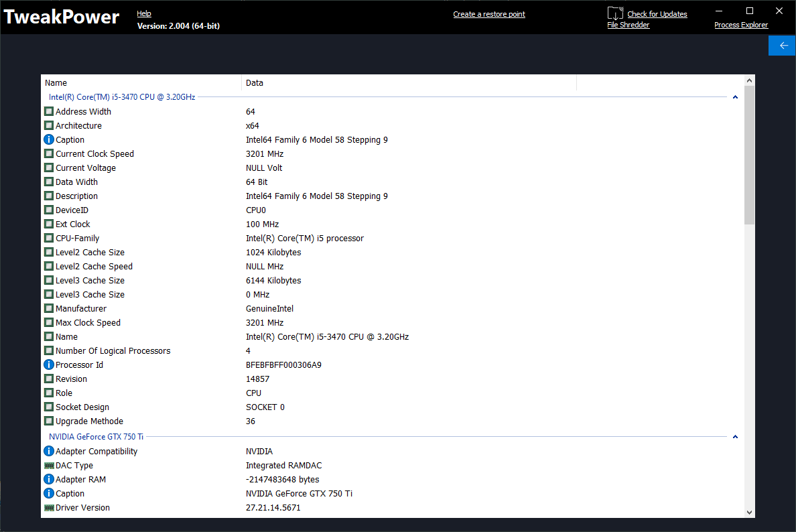Click the icon beside the Manufacturer row

[x=49, y=309]
